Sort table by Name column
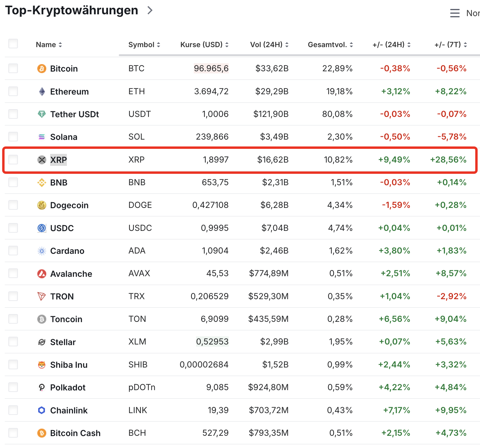480x448 pixels. (49, 45)
